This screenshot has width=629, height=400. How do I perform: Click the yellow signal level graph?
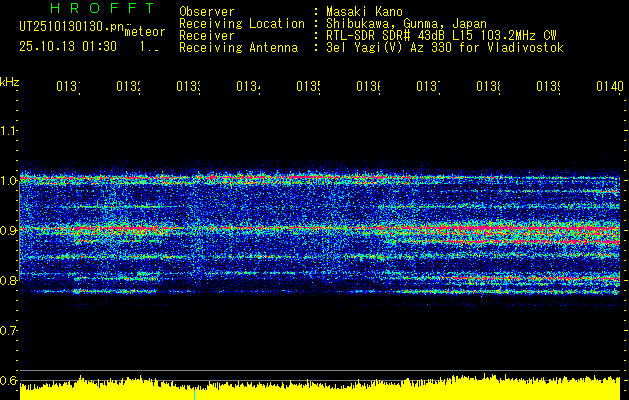coord(320,388)
